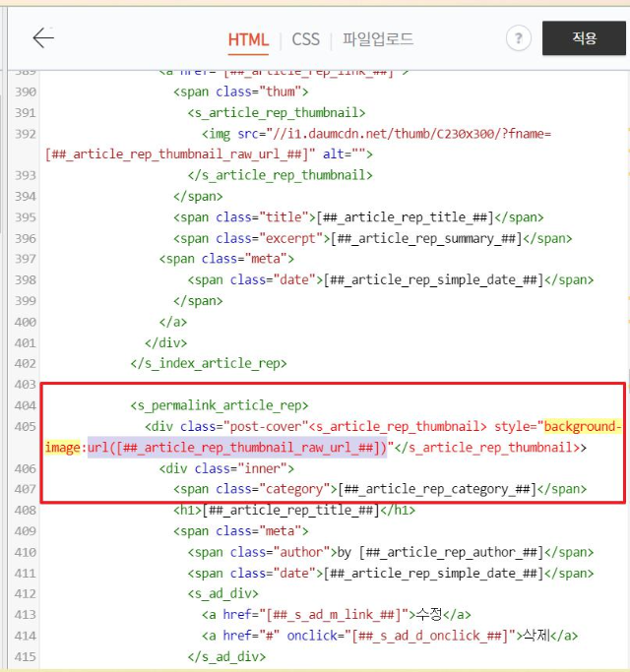Click line number 405 in gutter
Image resolution: width=630 pixels, height=672 pixels.
pos(26,426)
